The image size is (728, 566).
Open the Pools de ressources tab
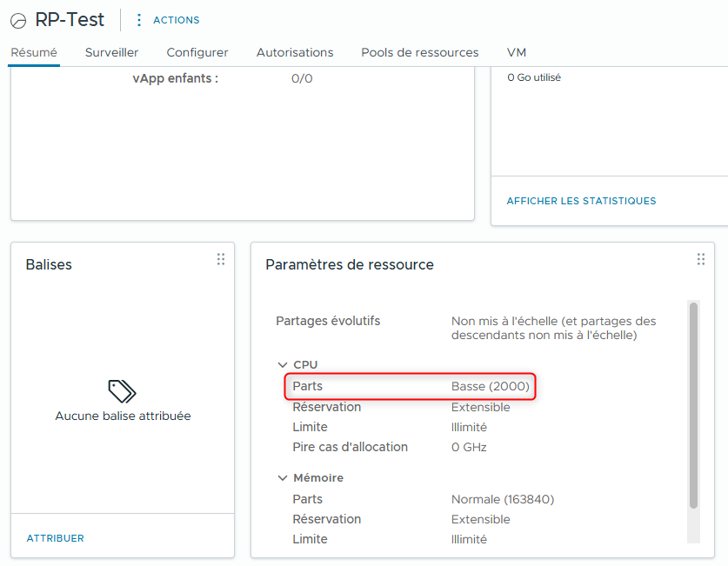pyautogui.click(x=419, y=52)
